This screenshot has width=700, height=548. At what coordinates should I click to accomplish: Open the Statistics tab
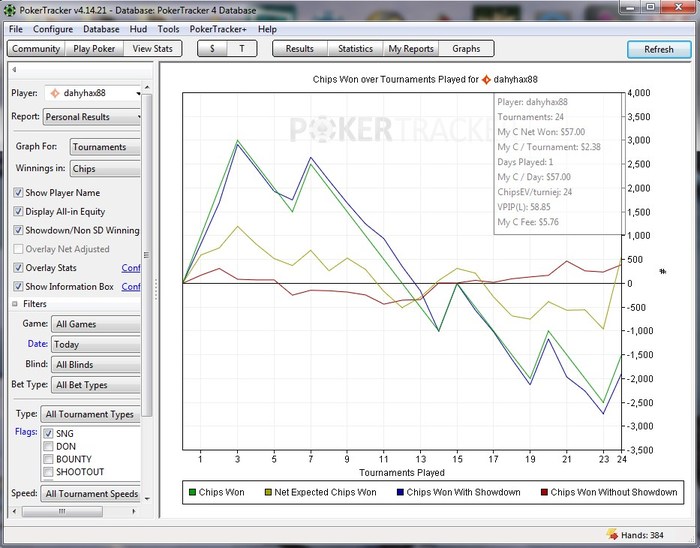coord(355,49)
